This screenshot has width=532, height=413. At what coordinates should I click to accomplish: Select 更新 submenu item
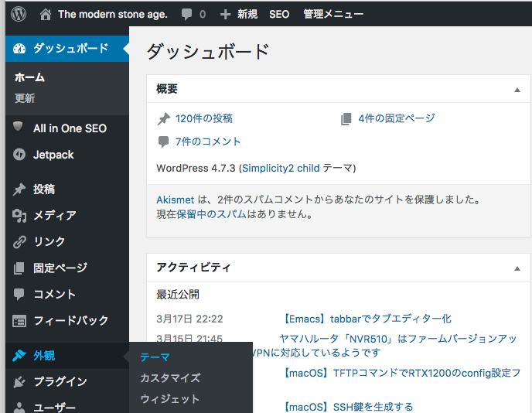tap(25, 98)
